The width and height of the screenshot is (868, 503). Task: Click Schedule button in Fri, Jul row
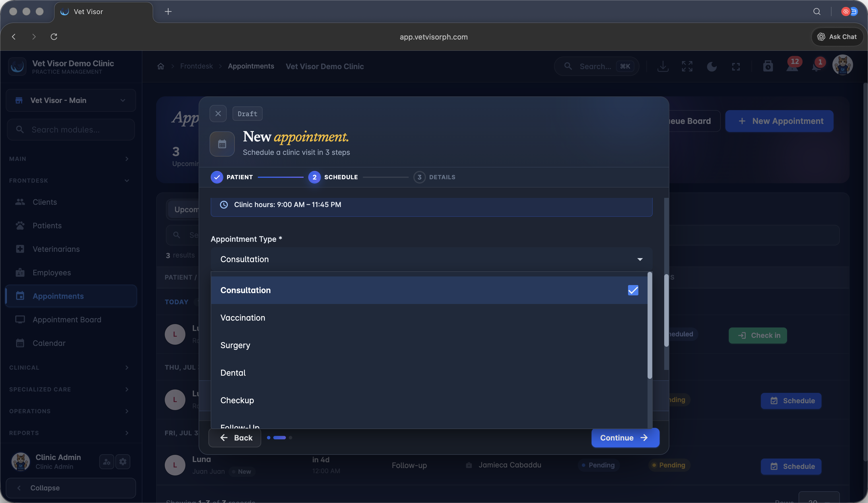click(791, 467)
